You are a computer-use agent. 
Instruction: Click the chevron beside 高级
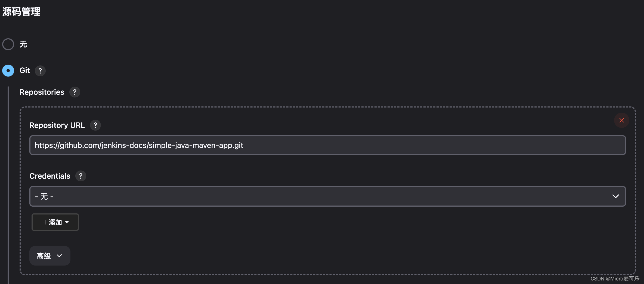59,256
